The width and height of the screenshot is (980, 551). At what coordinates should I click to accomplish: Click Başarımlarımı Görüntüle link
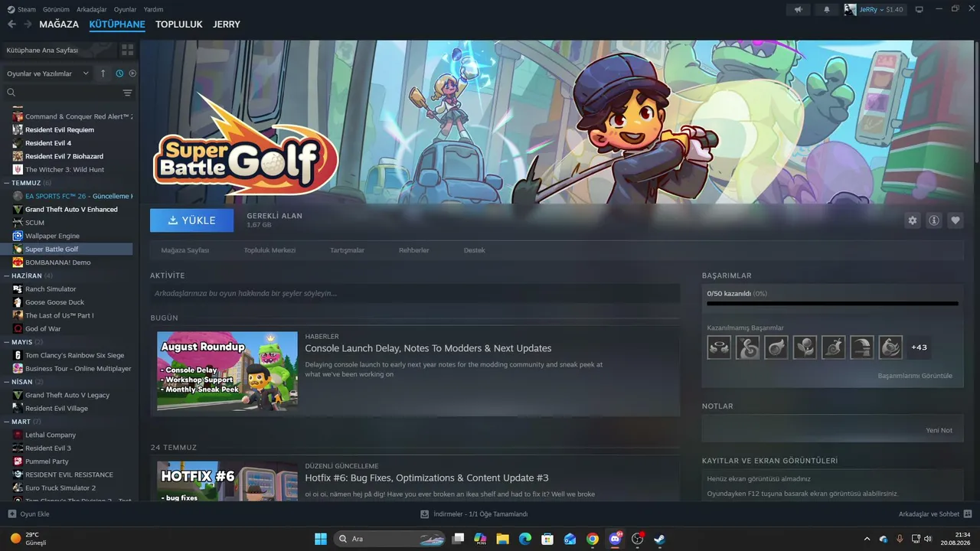click(915, 376)
